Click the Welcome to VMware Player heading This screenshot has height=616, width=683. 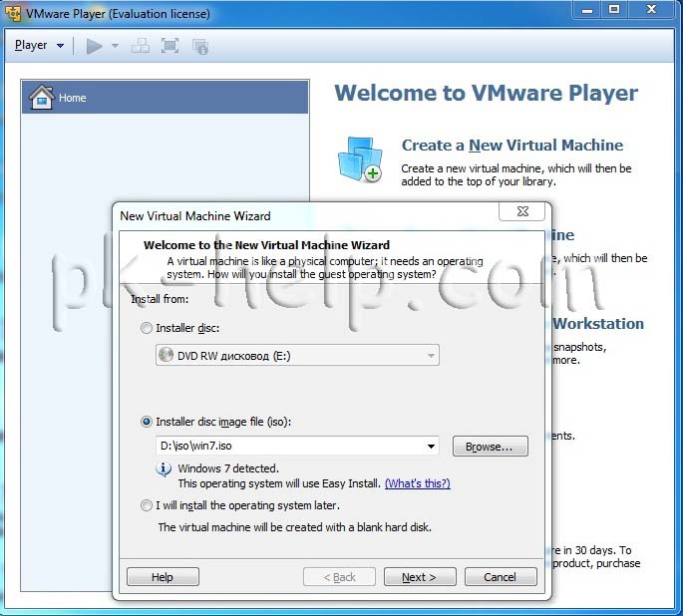[487, 93]
